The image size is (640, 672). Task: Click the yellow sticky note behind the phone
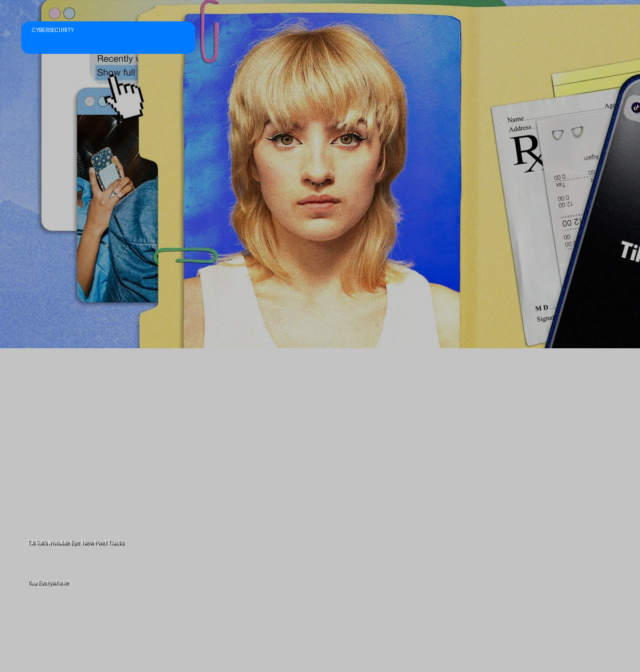(587, 80)
